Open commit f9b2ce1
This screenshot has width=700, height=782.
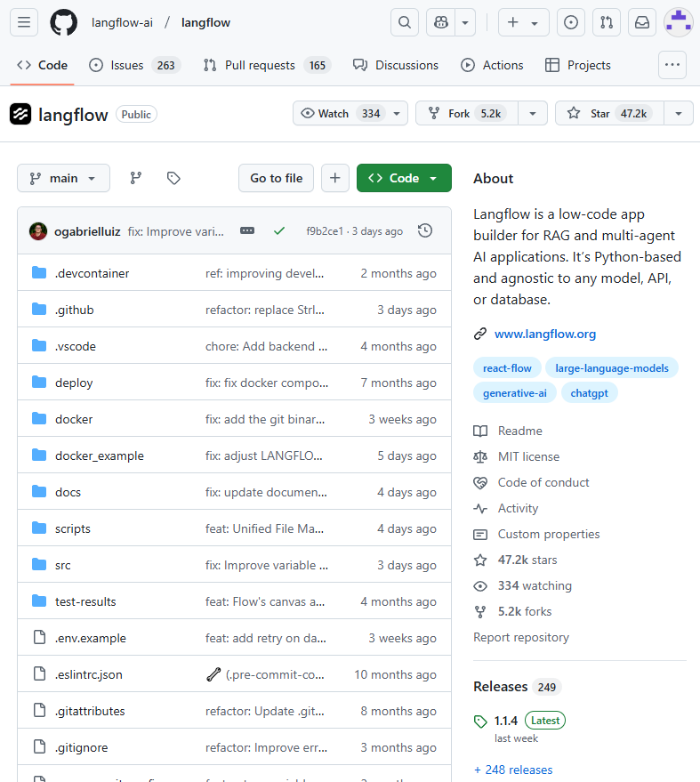(325, 231)
